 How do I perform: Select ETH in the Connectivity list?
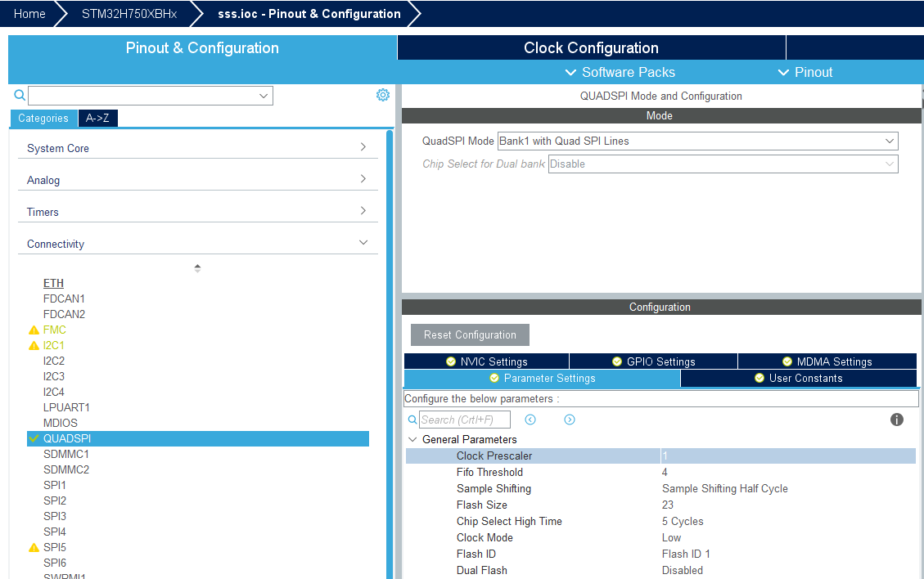point(53,283)
